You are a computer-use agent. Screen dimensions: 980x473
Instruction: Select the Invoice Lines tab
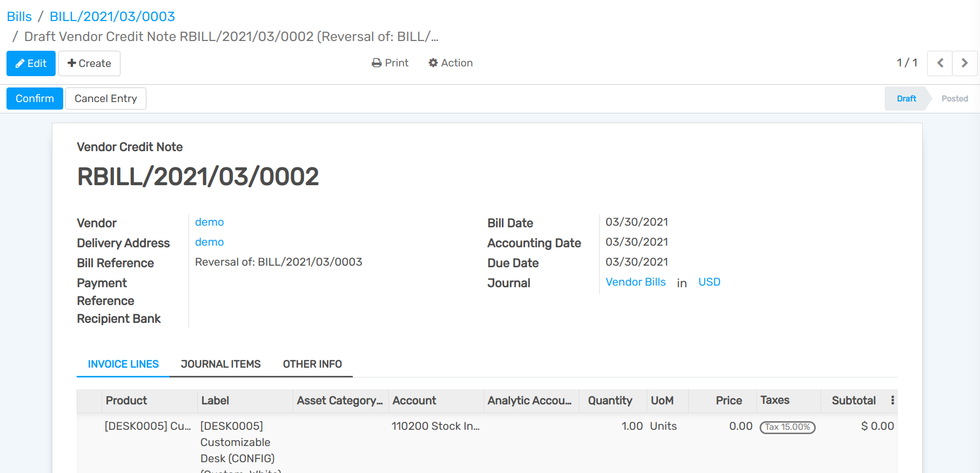pos(123,364)
